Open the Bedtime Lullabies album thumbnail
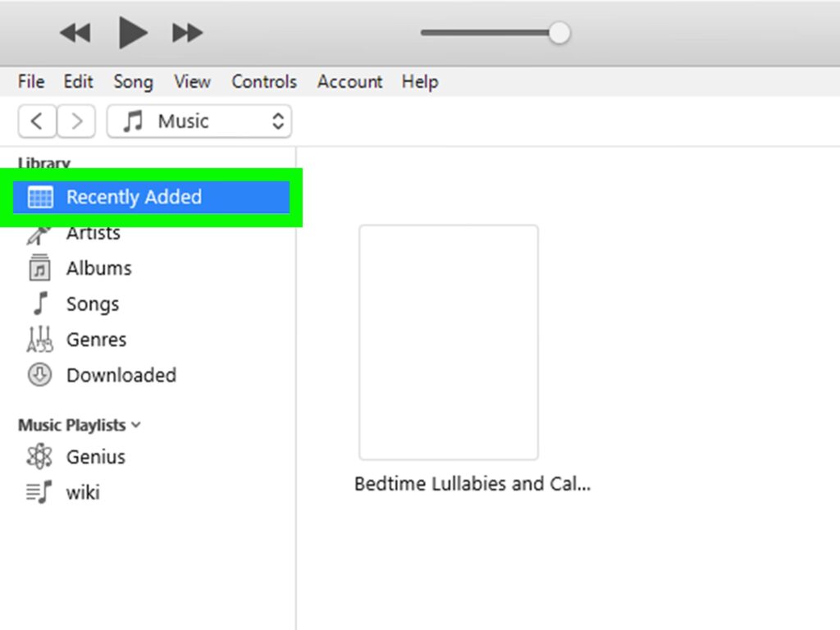Screen dimensions: 840x630 point(449,342)
